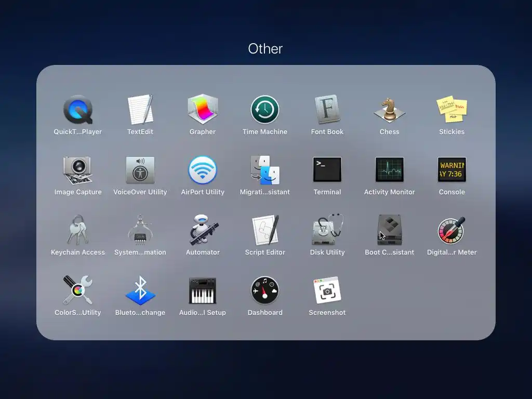
Task: Click the "Activity Monitor" label text
Action: [390, 192]
